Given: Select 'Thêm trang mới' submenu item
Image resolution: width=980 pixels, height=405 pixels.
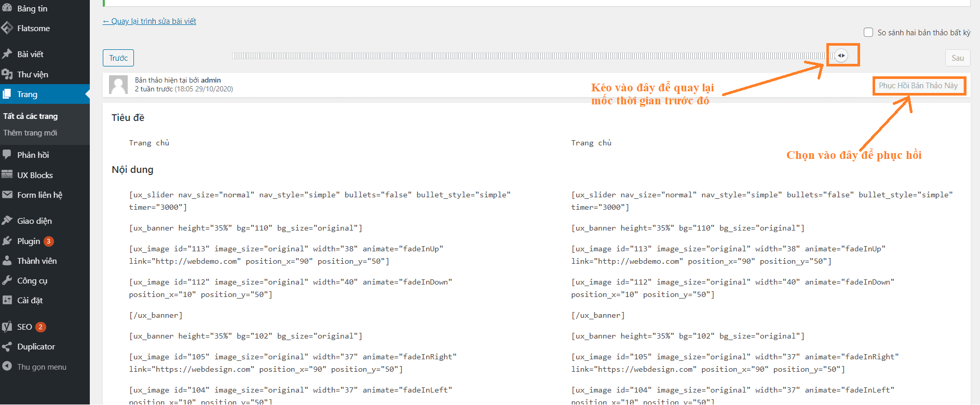Looking at the screenshot, I should click(x=30, y=133).
